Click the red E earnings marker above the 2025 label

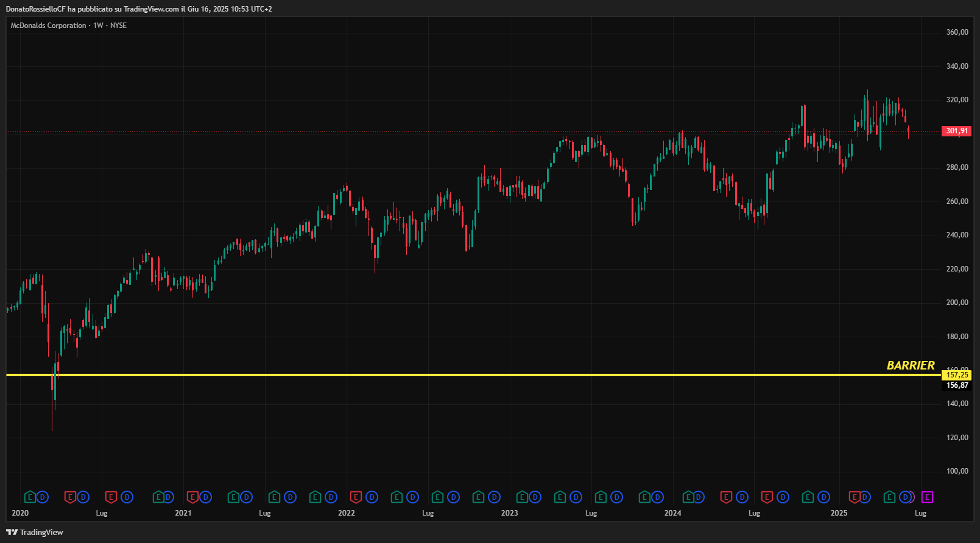855,497
